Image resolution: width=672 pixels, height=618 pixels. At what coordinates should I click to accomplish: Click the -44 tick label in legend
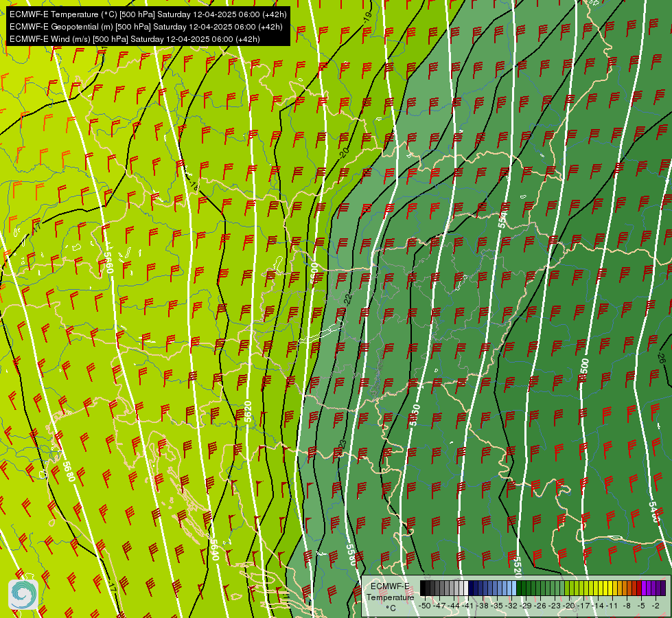click(x=454, y=606)
